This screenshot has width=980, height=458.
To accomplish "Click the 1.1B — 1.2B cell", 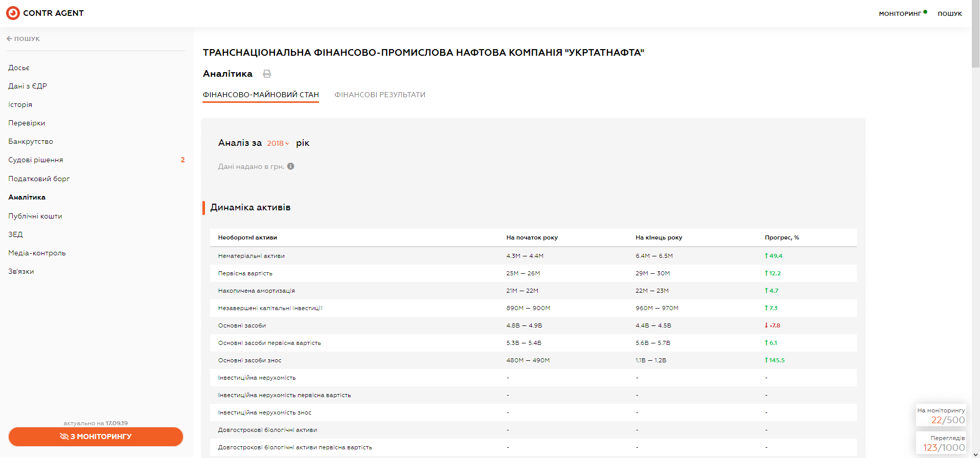I will coord(651,360).
